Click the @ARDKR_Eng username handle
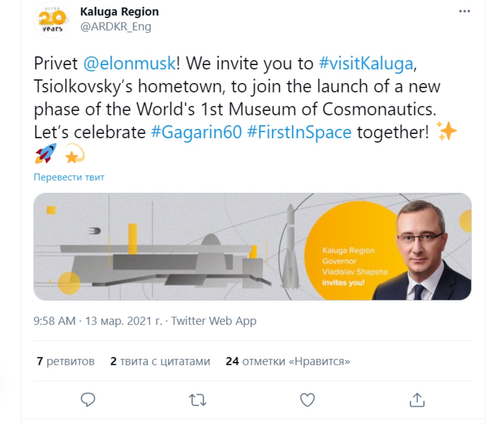504x424 pixels. tap(115, 26)
